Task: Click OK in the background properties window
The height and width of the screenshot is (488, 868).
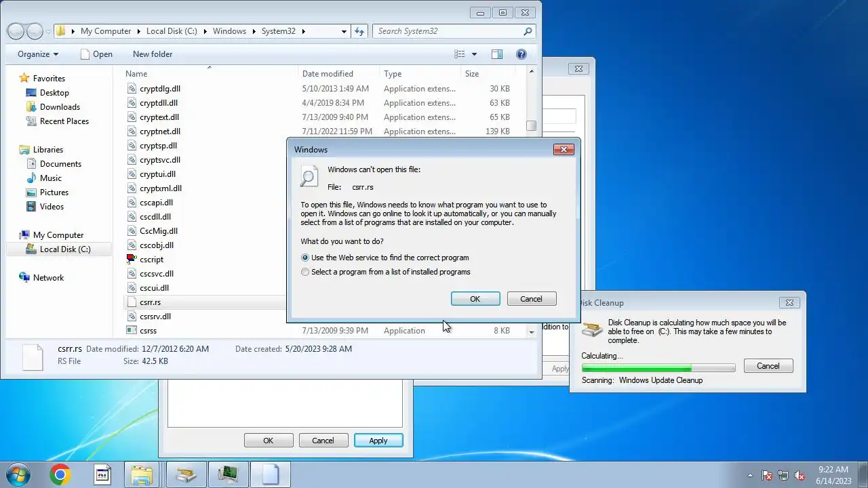Action: click(x=269, y=441)
